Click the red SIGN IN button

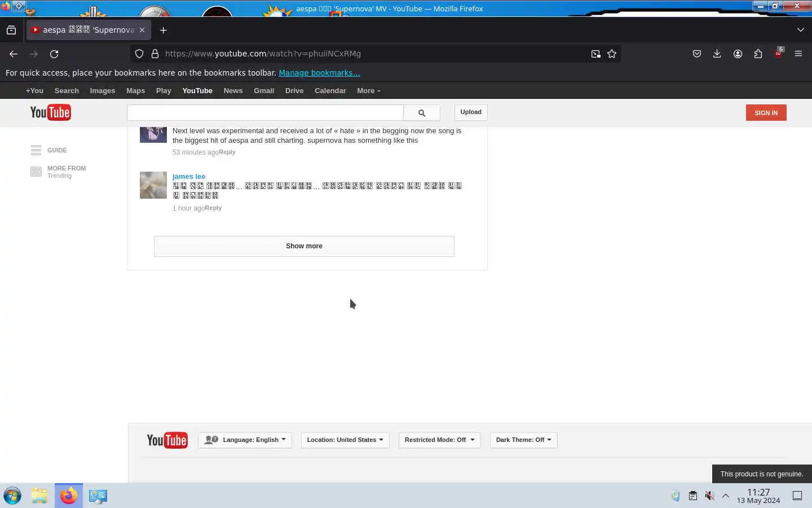[766, 113]
